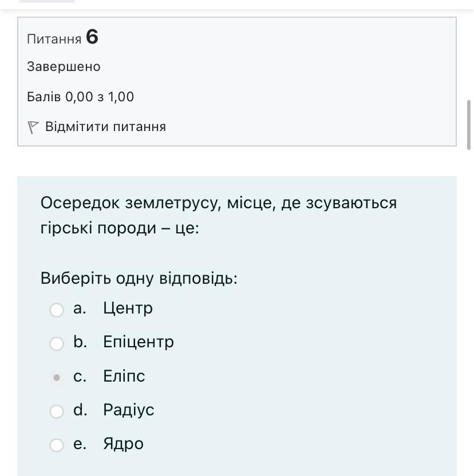
Task: Click the answer label Центр
Action: (128, 308)
